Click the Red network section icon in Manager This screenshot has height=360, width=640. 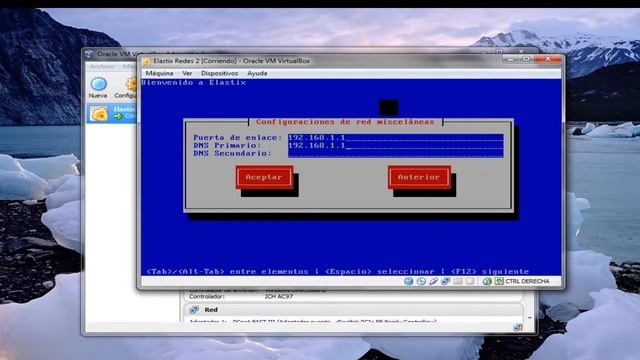coord(194,310)
